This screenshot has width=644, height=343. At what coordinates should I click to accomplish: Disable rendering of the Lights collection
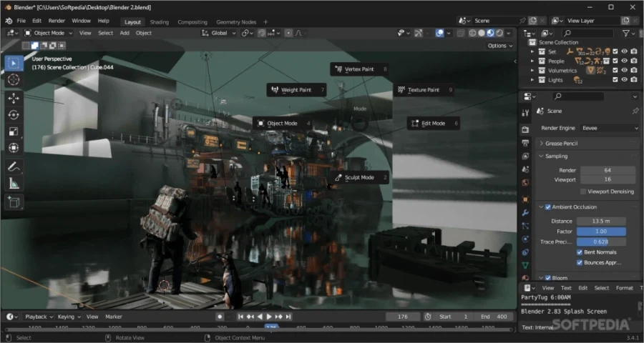click(x=634, y=79)
